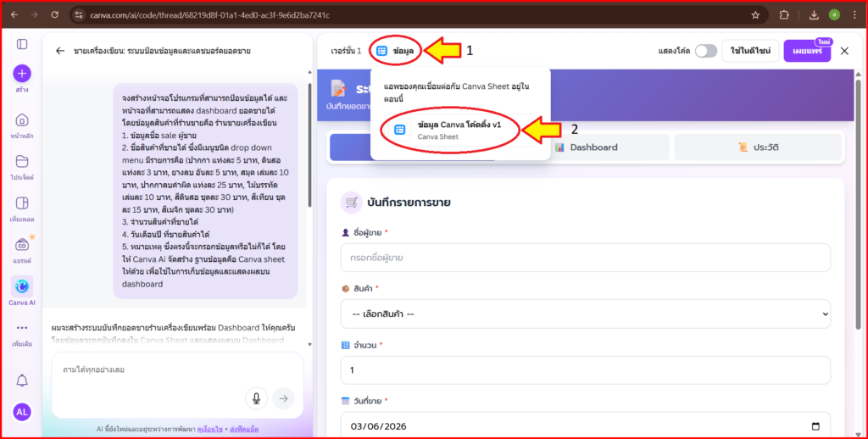This screenshot has height=439, width=868.
Task: Click the purple Publish button
Action: click(x=806, y=51)
